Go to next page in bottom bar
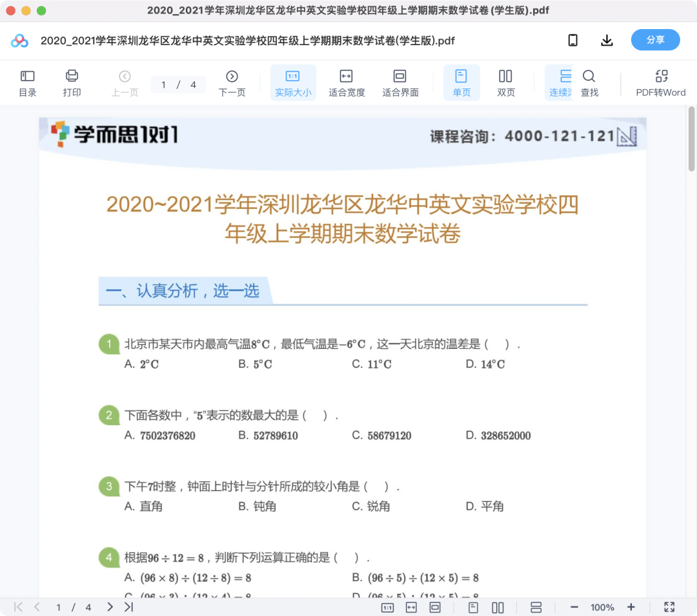 [x=110, y=607]
